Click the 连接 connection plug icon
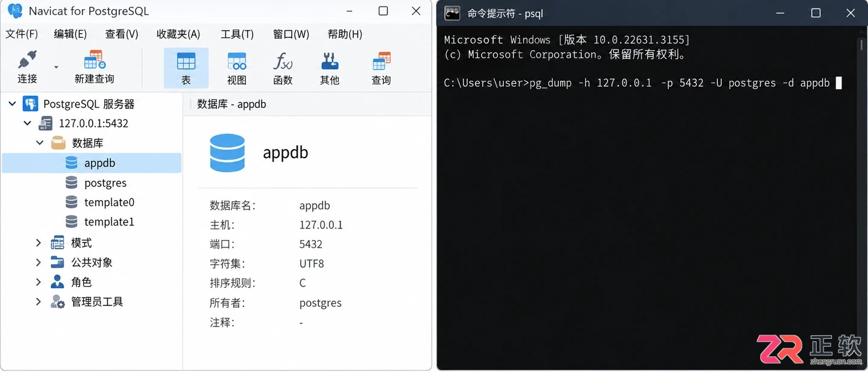Image resolution: width=868 pixels, height=372 pixels. click(x=27, y=60)
